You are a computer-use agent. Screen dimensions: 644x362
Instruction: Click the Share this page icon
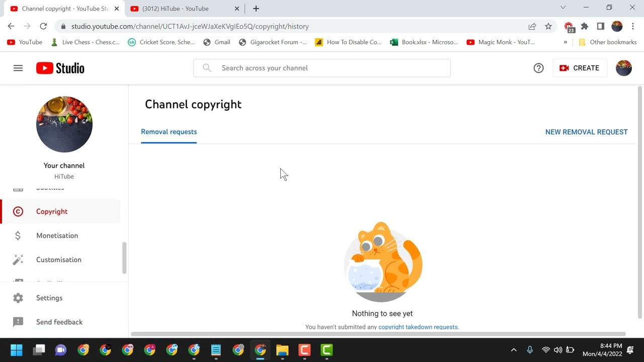(532, 26)
